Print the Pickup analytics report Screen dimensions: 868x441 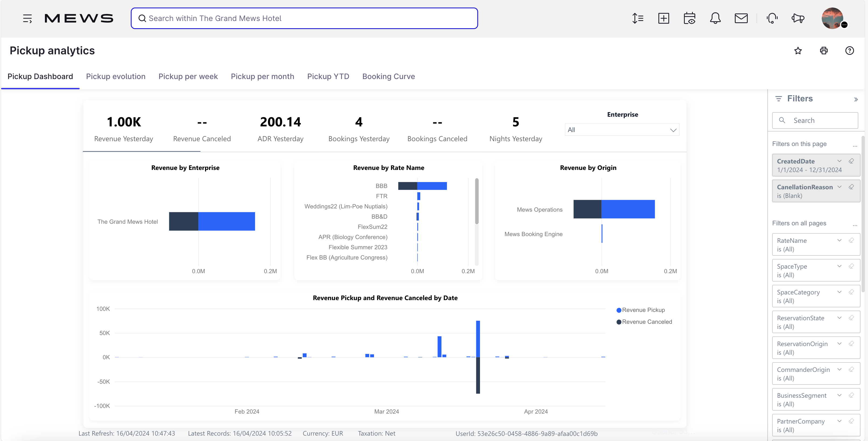(x=824, y=51)
